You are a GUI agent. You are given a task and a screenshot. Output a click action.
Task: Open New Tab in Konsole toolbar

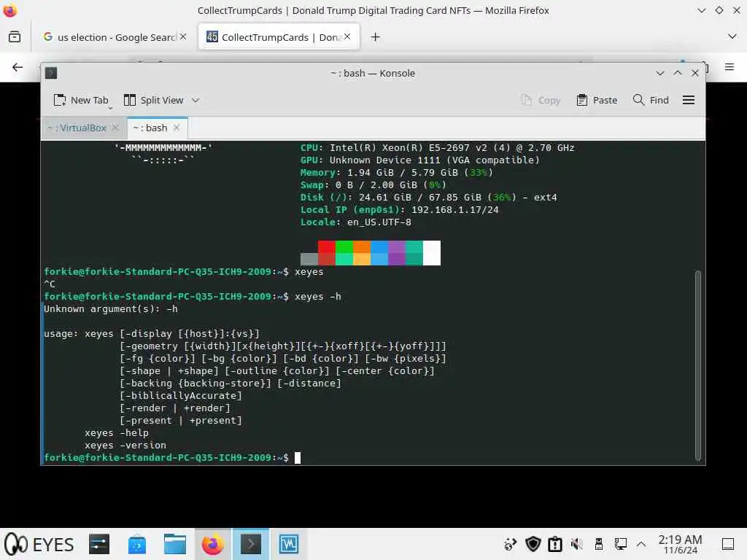(81, 100)
